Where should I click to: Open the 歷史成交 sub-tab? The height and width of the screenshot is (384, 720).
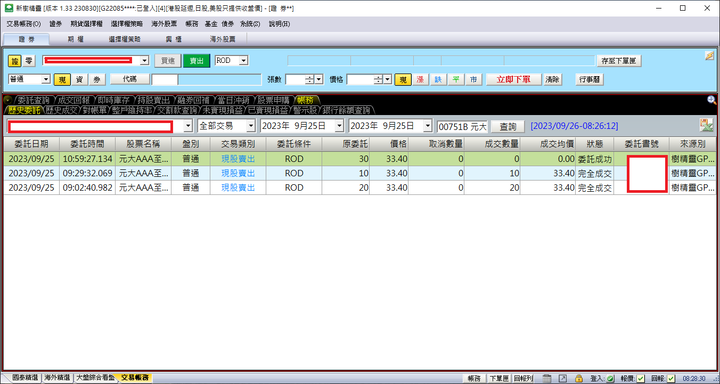pos(62,110)
